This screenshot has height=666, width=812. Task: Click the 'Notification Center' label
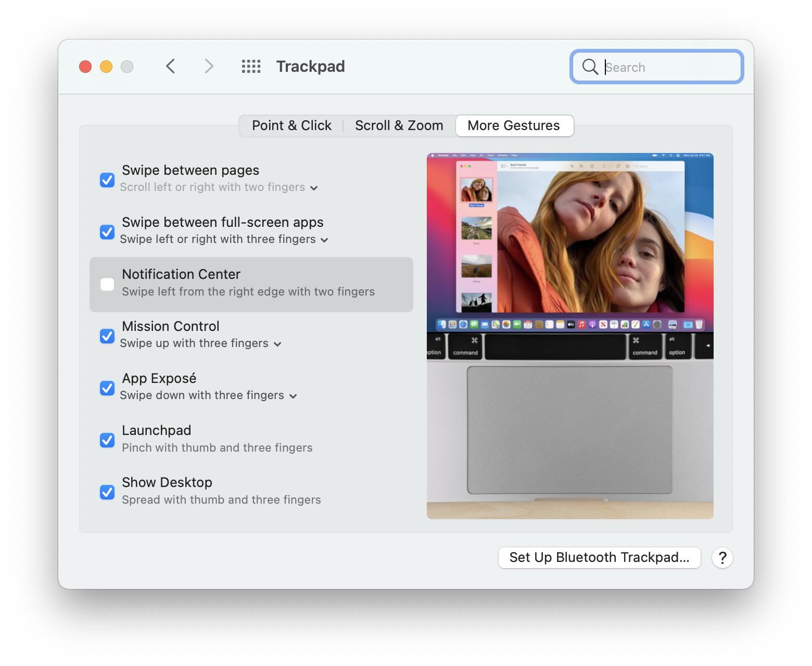coord(181,274)
